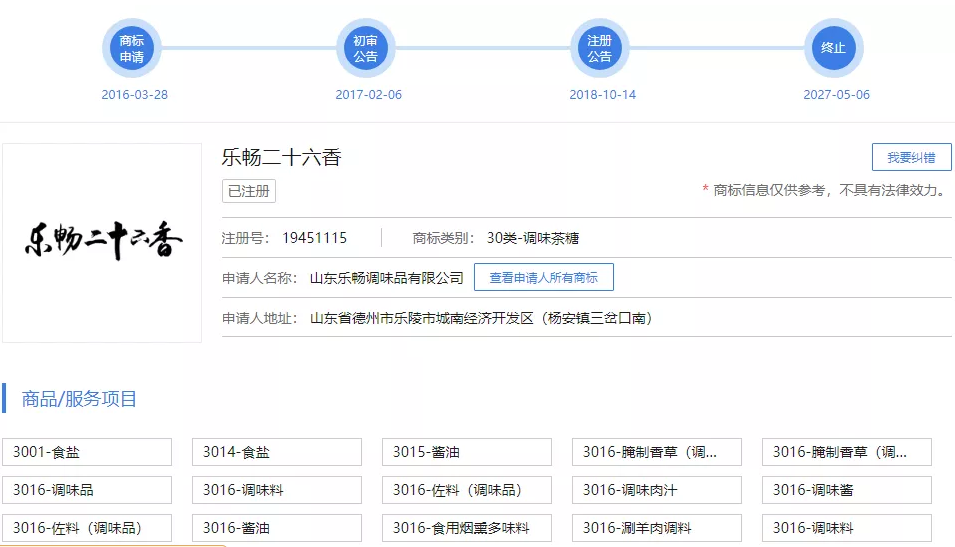955x547 pixels.
Task: Pick the 3016-调味肉汁 item
Action: click(657, 490)
